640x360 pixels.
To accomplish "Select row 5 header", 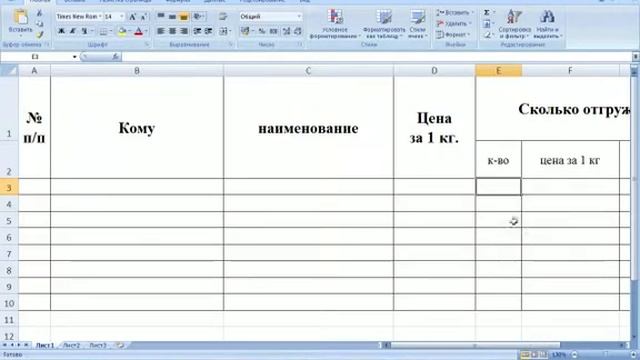I will coord(9,220).
